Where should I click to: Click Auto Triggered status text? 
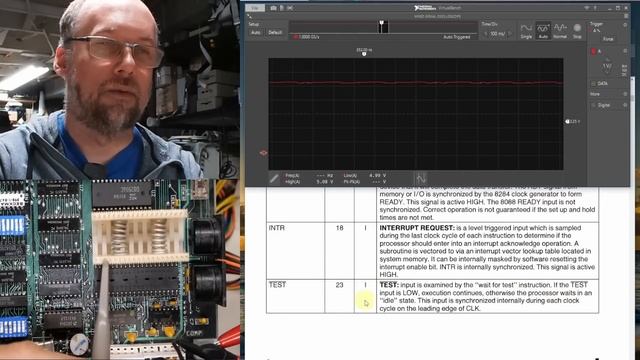457,37
